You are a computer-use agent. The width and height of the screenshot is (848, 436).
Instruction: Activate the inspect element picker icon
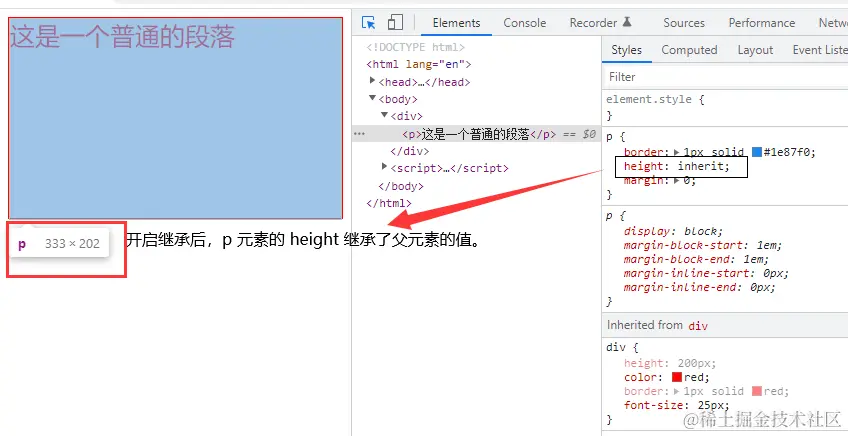point(369,23)
